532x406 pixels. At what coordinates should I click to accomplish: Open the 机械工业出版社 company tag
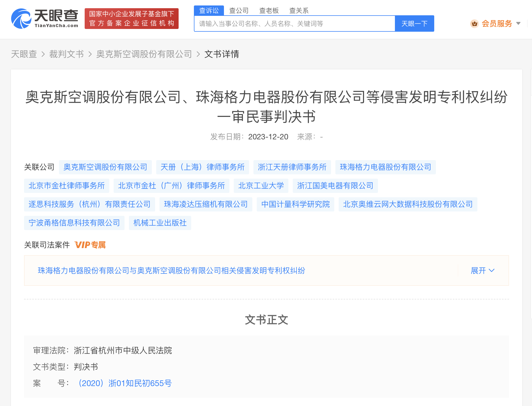pyautogui.click(x=160, y=223)
